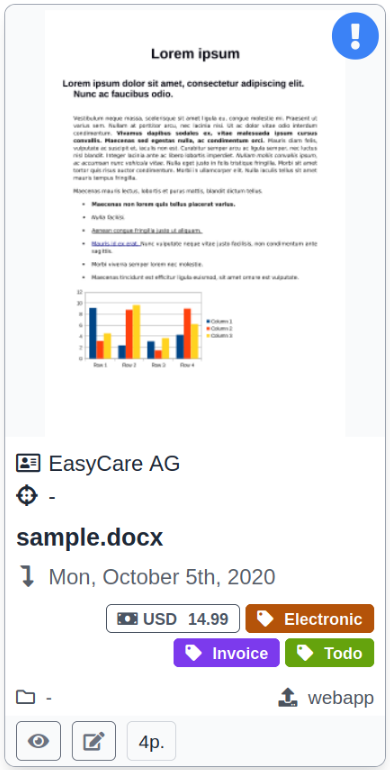Click the EasyCare AG correspondent name
390x770 pixels.
coord(114,464)
